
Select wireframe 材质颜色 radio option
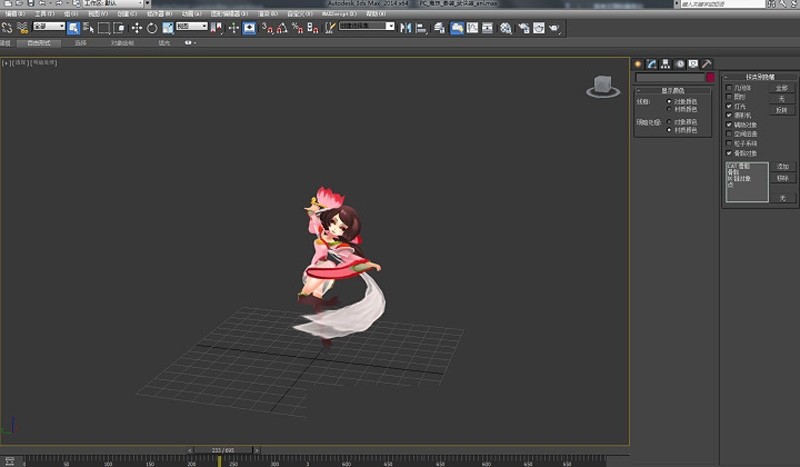pyautogui.click(x=669, y=109)
